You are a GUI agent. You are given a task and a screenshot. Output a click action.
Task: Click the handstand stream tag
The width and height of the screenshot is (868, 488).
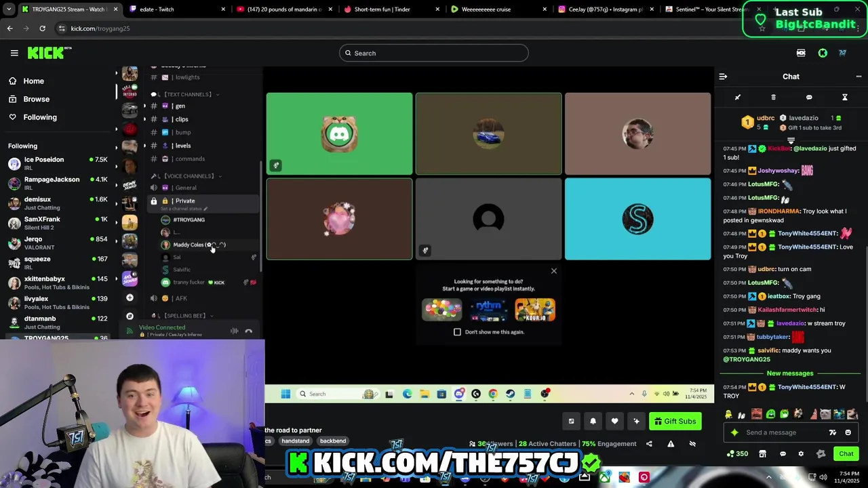click(x=295, y=441)
